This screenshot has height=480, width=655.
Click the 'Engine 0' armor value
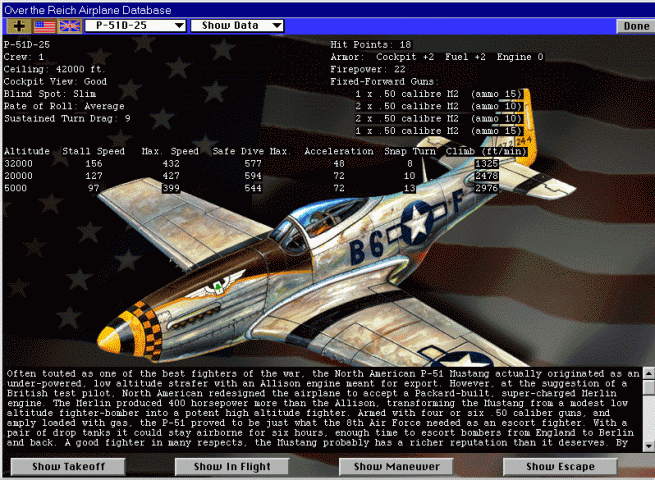pos(520,57)
